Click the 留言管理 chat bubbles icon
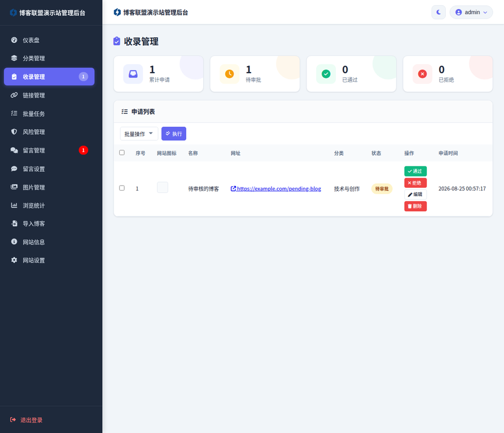The height and width of the screenshot is (433, 504). pyautogui.click(x=14, y=150)
